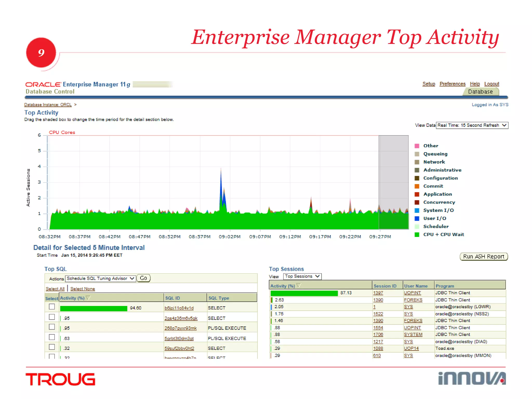Open the Top Sessions View dropdown

click(x=302, y=276)
